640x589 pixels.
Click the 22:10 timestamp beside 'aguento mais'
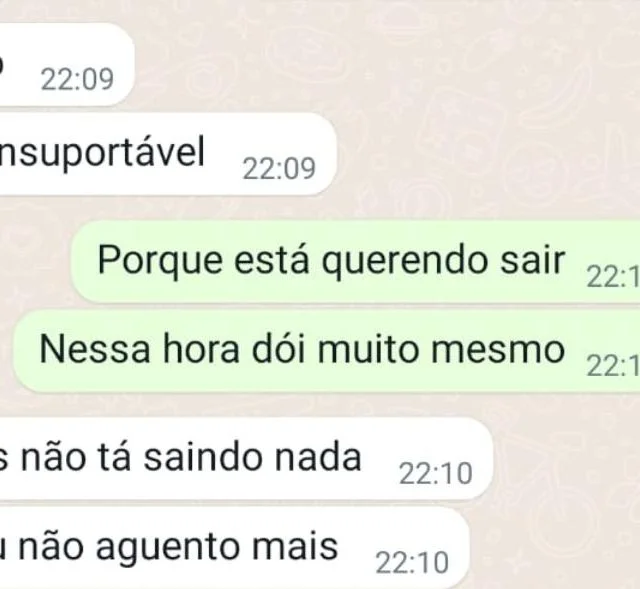pos(412,563)
